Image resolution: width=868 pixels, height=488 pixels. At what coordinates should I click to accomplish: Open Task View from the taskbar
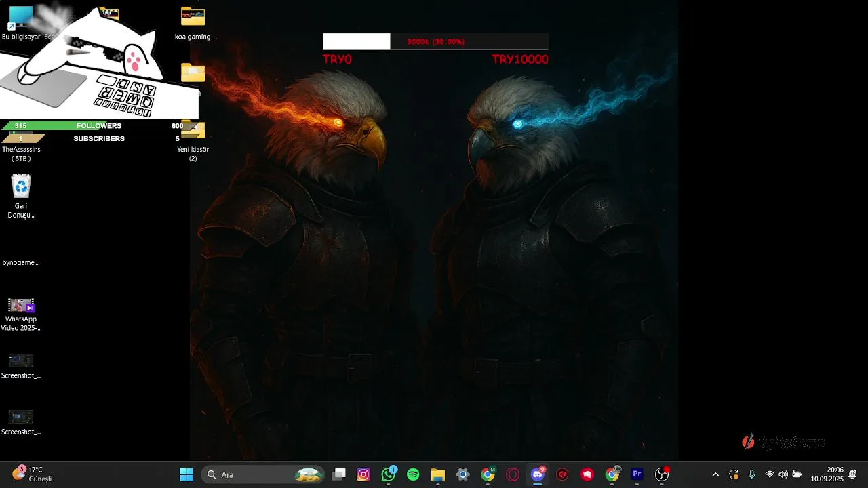339,474
